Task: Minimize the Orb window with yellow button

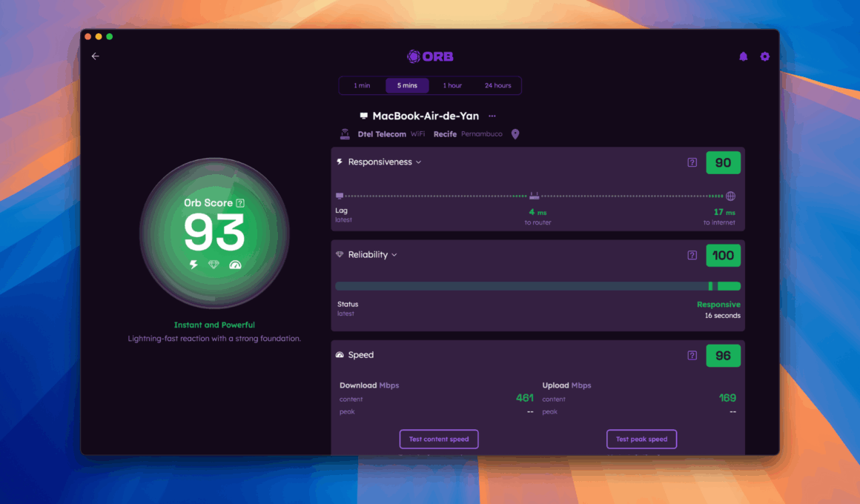Action: [99, 37]
